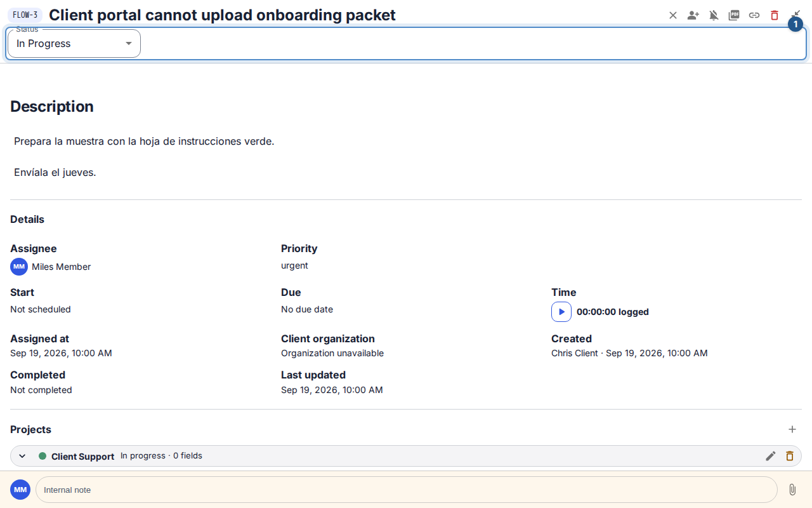
Task: Click the 'In progress · 0 fields' project status text
Action: [x=161, y=456]
